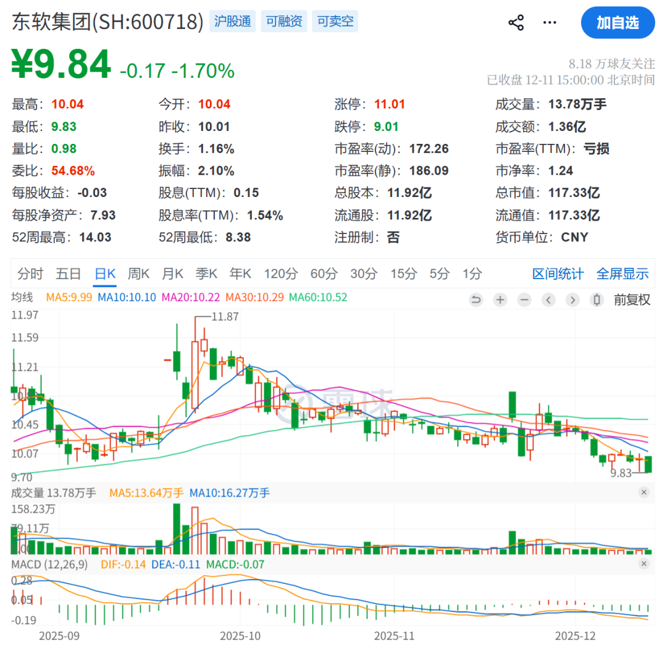Switch to 月K period tab

point(173,273)
